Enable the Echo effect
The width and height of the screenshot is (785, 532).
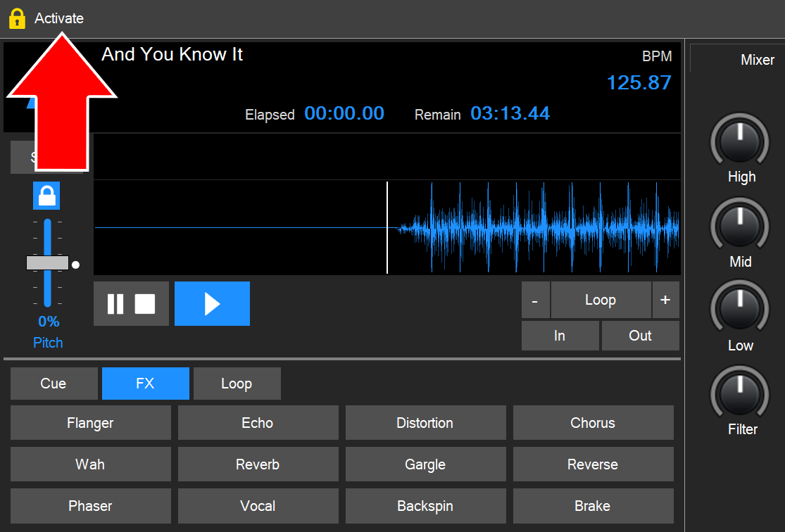258,423
